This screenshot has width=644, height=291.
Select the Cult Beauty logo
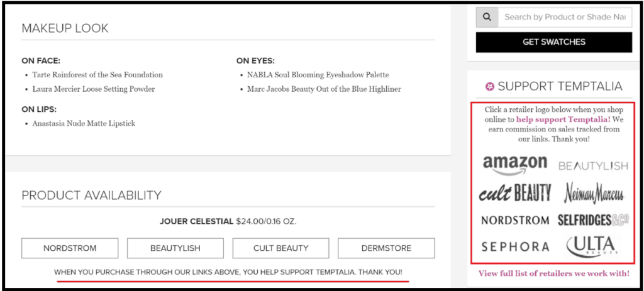pos(515,192)
